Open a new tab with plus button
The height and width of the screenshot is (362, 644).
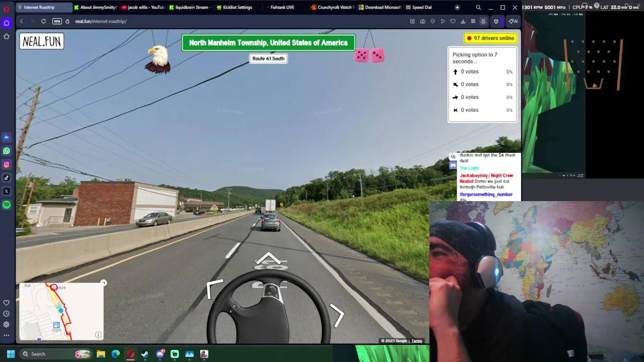pyautogui.click(x=457, y=7)
